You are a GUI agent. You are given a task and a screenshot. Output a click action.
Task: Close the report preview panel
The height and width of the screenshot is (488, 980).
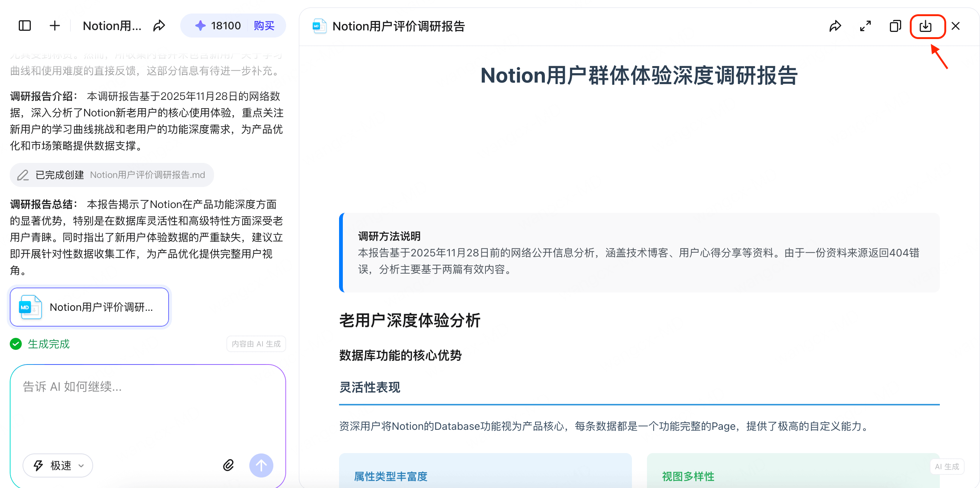tap(956, 26)
